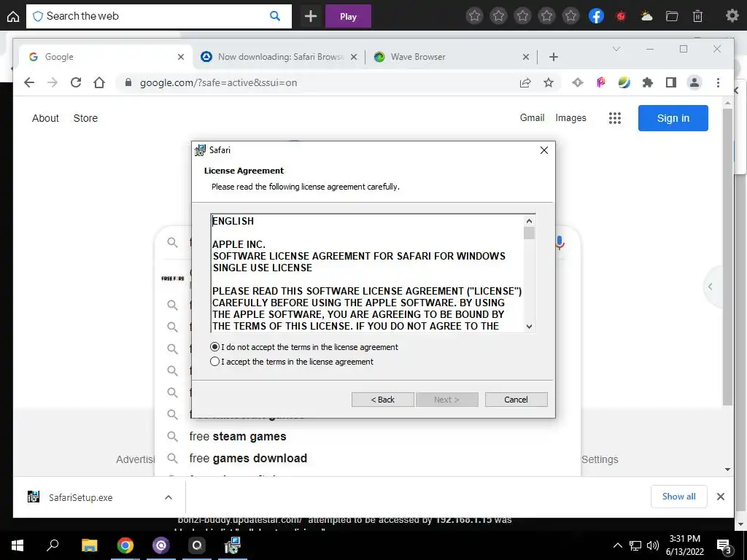Go back with the browser back arrow
This screenshot has width=747, height=560.
coord(29,82)
